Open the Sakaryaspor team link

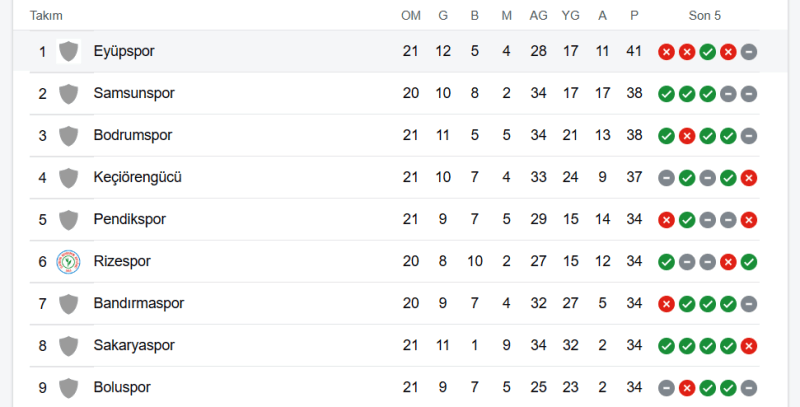134,345
